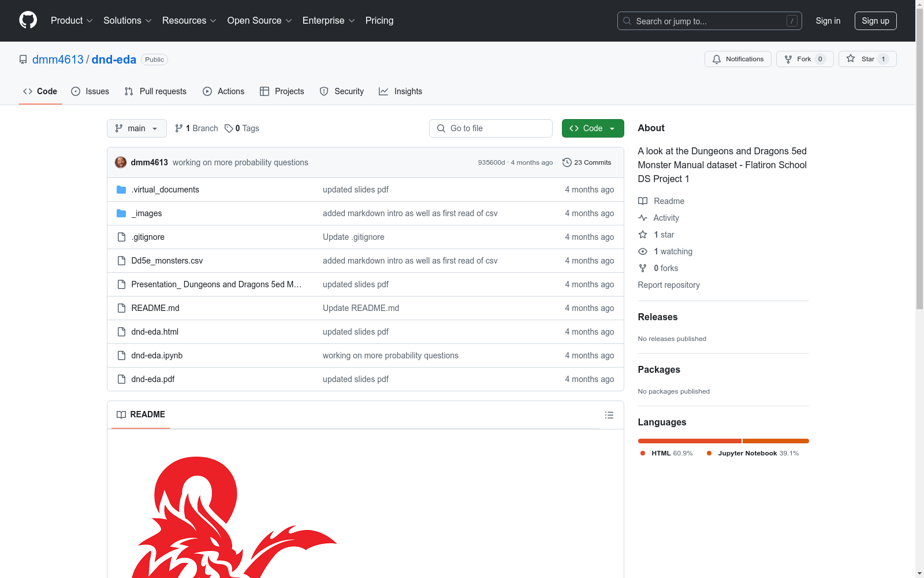Click the history clock icon for commits

click(x=567, y=162)
